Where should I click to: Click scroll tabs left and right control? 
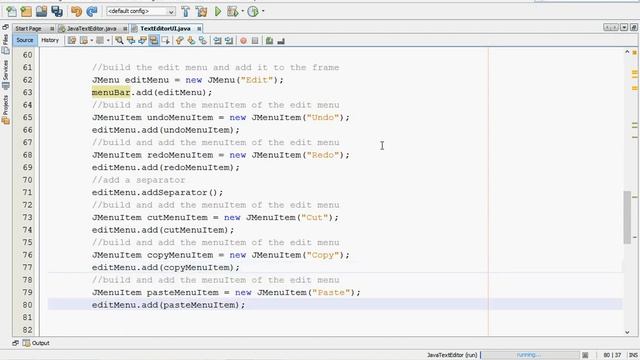click(x=611, y=27)
